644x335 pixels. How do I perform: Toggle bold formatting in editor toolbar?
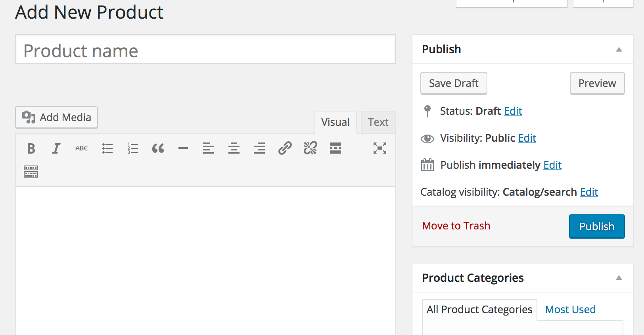coord(31,148)
